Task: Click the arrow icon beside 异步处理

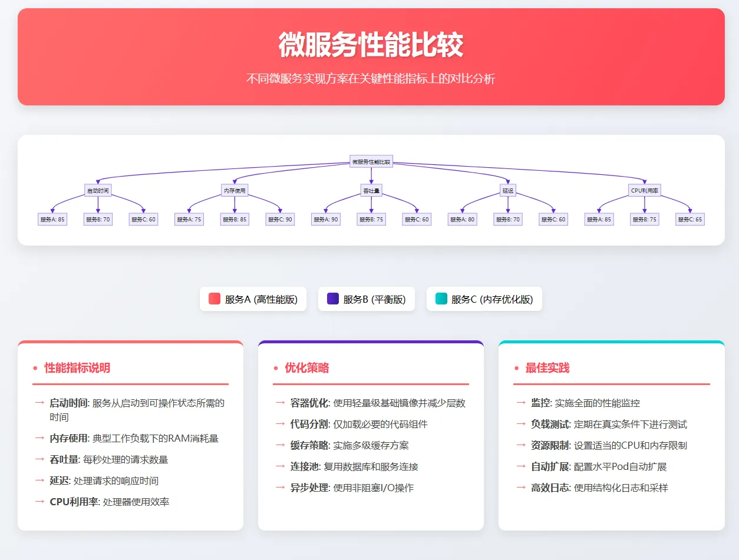Action: point(279,488)
